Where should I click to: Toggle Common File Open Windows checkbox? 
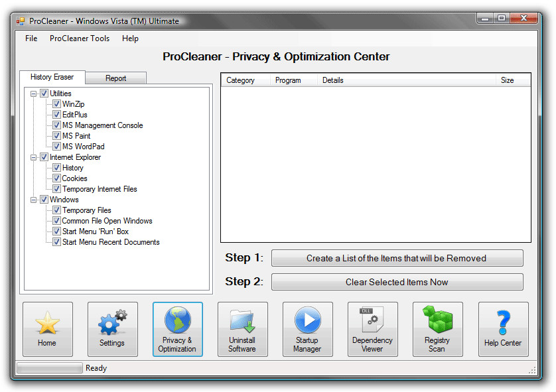pyautogui.click(x=56, y=221)
